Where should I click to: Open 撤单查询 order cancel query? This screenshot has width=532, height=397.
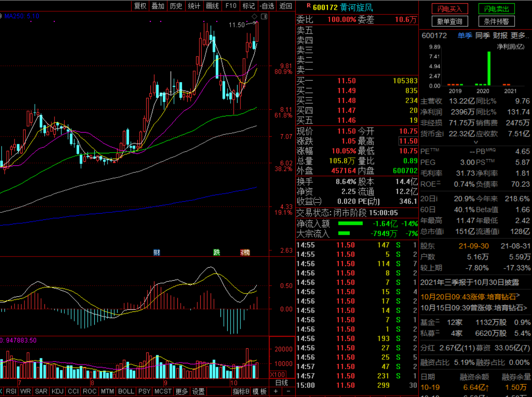[x=450, y=21]
